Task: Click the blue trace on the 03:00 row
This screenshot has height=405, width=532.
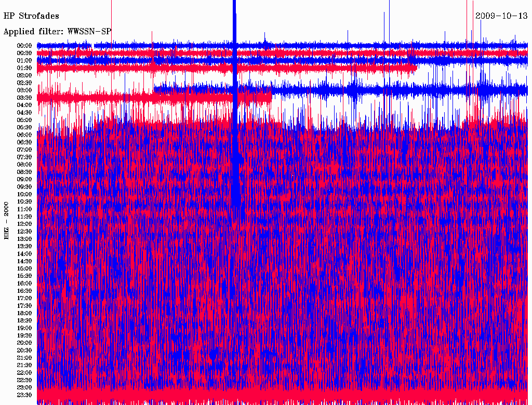Action: coord(390,90)
